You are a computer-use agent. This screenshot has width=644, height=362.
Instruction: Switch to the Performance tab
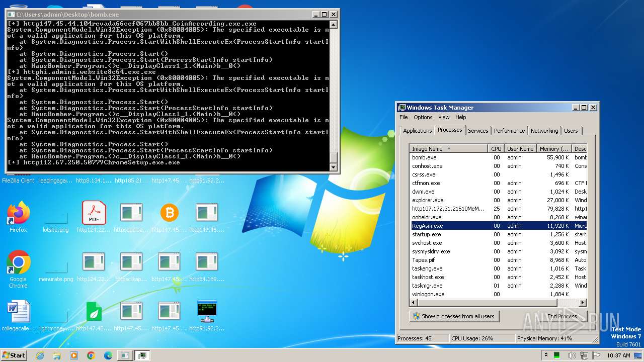509,131
